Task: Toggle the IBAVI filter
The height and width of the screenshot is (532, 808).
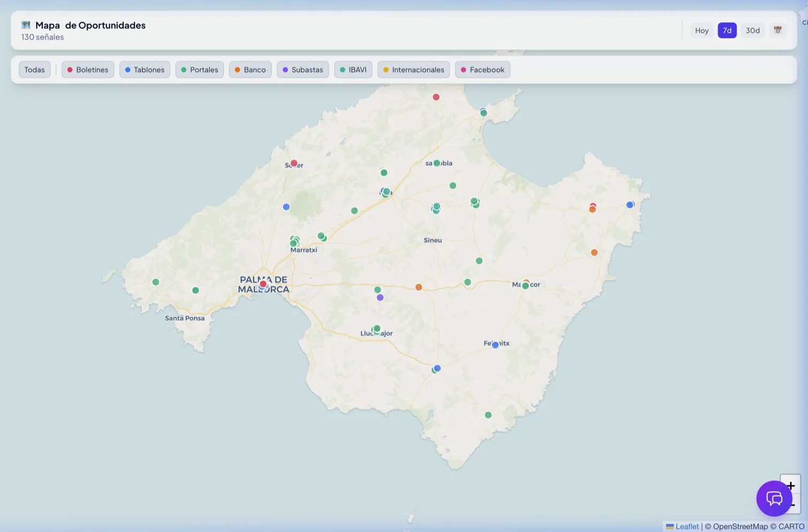Action: point(353,69)
